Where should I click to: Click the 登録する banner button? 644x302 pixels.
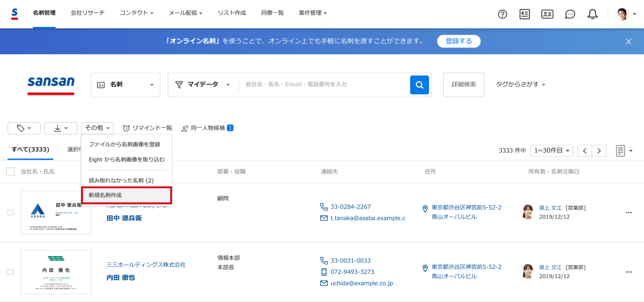(459, 41)
